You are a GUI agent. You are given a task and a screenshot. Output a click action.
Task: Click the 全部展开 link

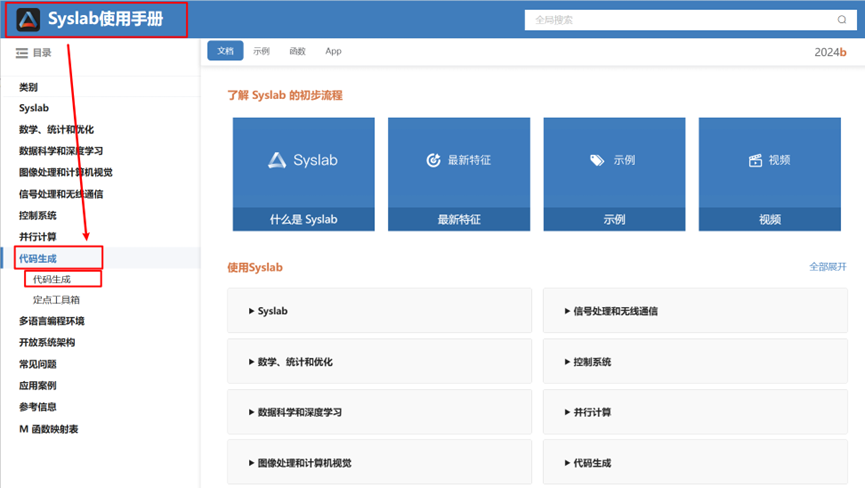click(x=827, y=267)
